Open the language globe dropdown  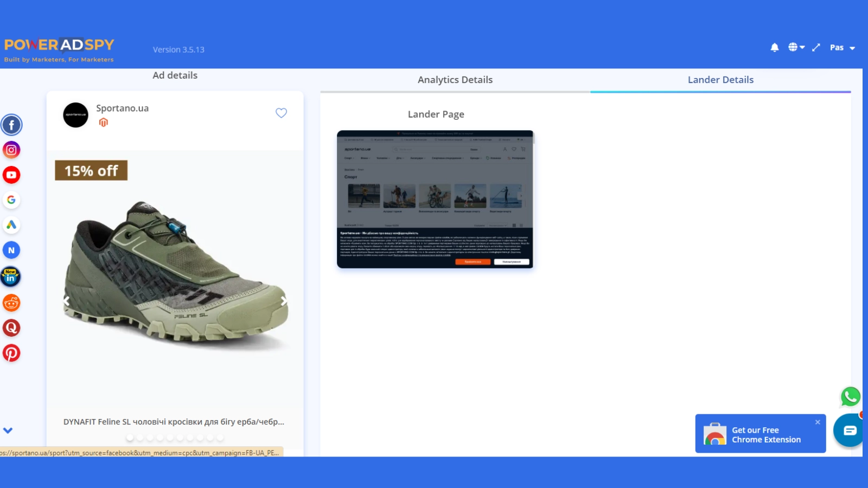click(x=796, y=47)
